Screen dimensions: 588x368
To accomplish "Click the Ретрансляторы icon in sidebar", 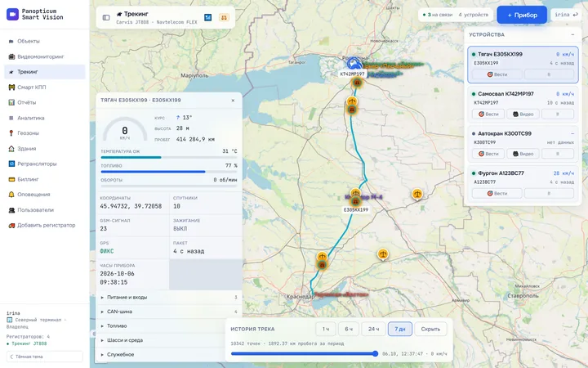I will click(x=11, y=164).
